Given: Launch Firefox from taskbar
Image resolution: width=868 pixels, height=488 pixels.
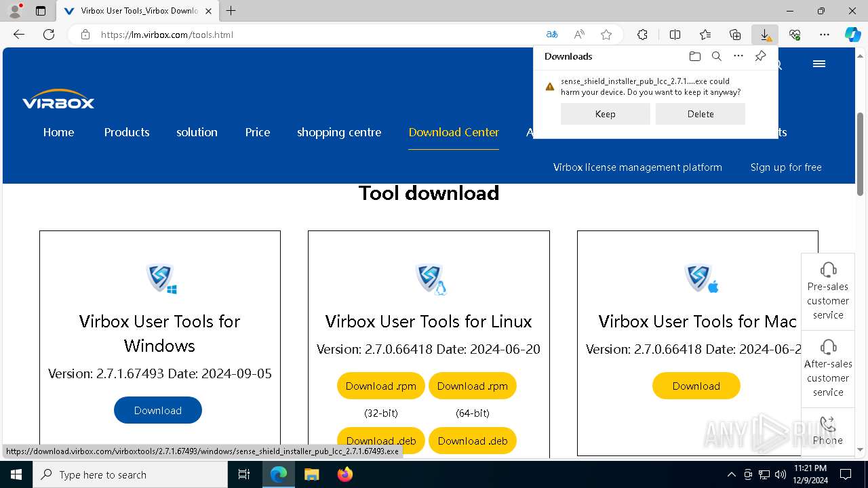Looking at the screenshot, I should tap(345, 474).
